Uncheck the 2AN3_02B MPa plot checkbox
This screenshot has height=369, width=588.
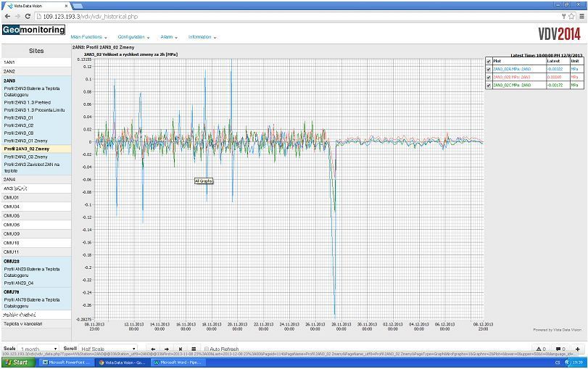[x=488, y=78]
